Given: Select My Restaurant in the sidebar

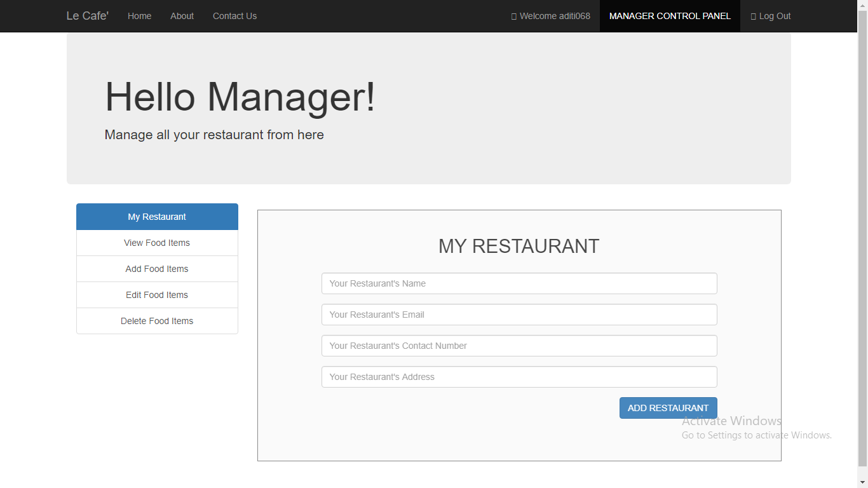Looking at the screenshot, I should [156, 217].
